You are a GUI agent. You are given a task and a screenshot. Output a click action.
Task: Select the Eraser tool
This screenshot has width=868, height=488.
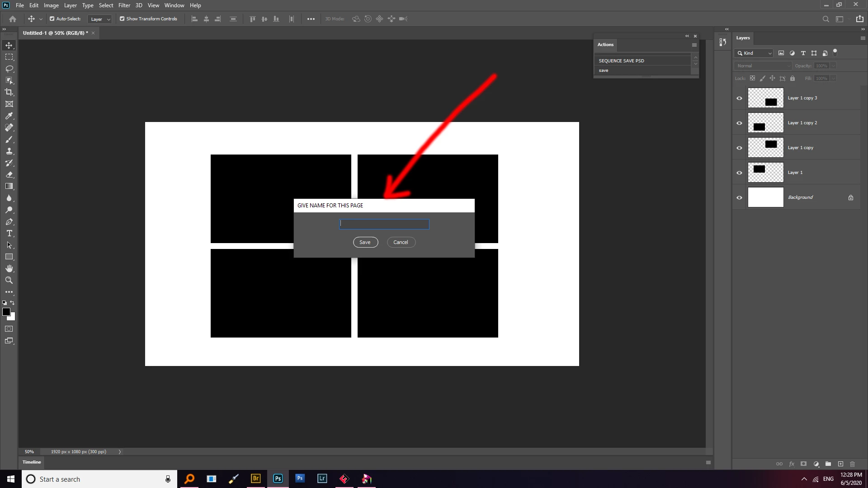click(x=9, y=174)
